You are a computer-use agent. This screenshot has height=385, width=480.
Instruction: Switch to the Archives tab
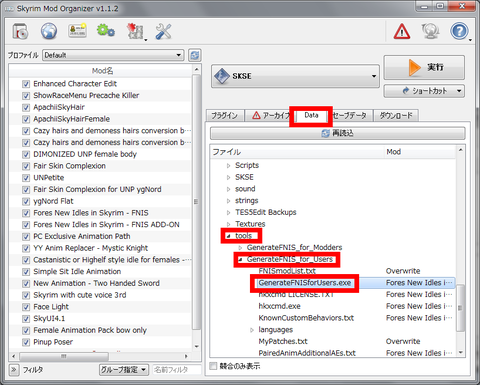pyautogui.click(x=269, y=116)
